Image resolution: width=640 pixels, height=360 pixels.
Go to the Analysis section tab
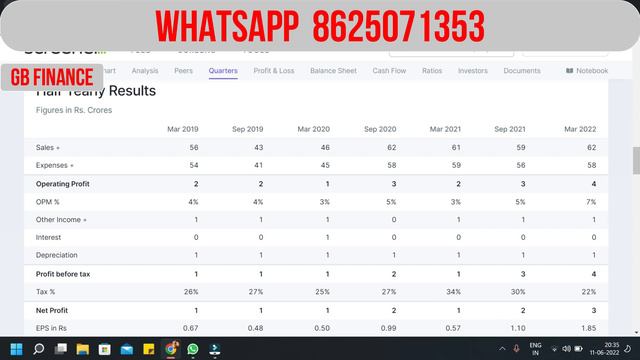click(x=145, y=71)
